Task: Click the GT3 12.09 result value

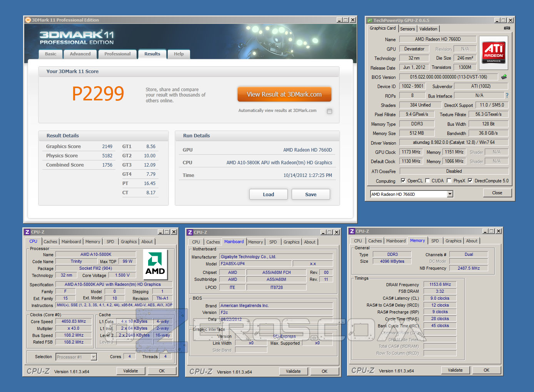Action: coord(150,165)
